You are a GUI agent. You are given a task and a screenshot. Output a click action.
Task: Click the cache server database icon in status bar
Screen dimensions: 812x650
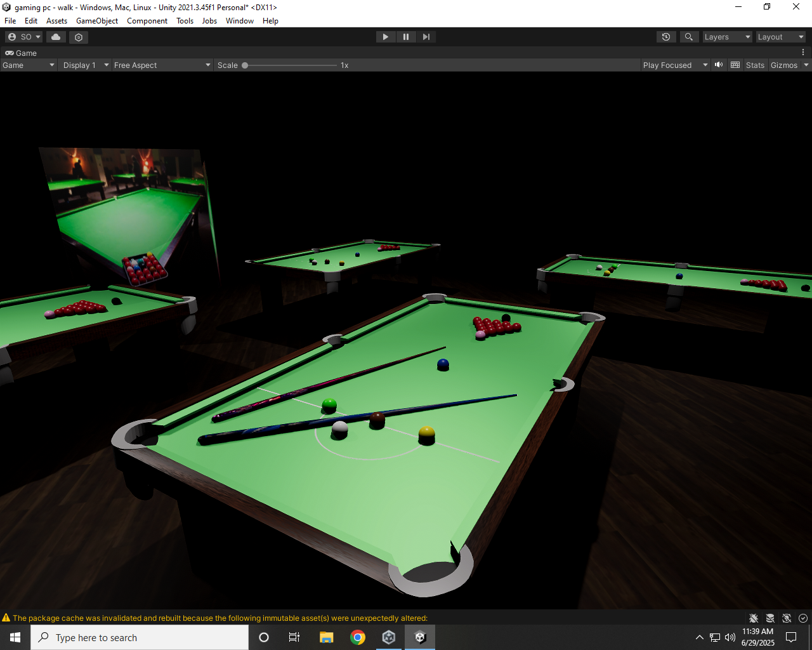tap(770, 618)
